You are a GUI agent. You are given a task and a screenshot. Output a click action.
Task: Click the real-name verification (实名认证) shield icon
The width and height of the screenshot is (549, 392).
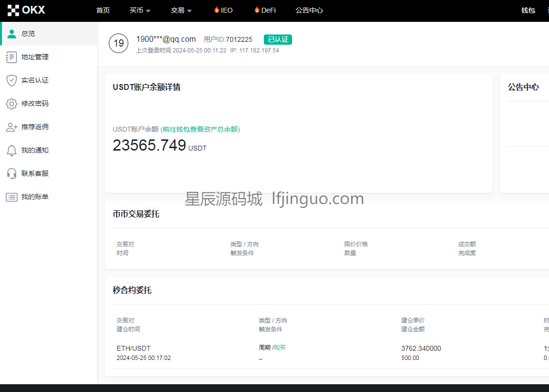tap(12, 80)
